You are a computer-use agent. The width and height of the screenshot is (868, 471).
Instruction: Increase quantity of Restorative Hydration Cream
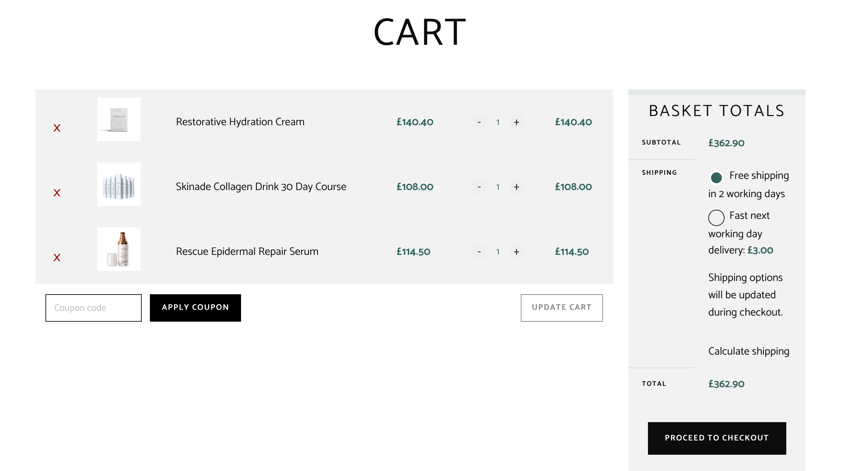(516, 122)
